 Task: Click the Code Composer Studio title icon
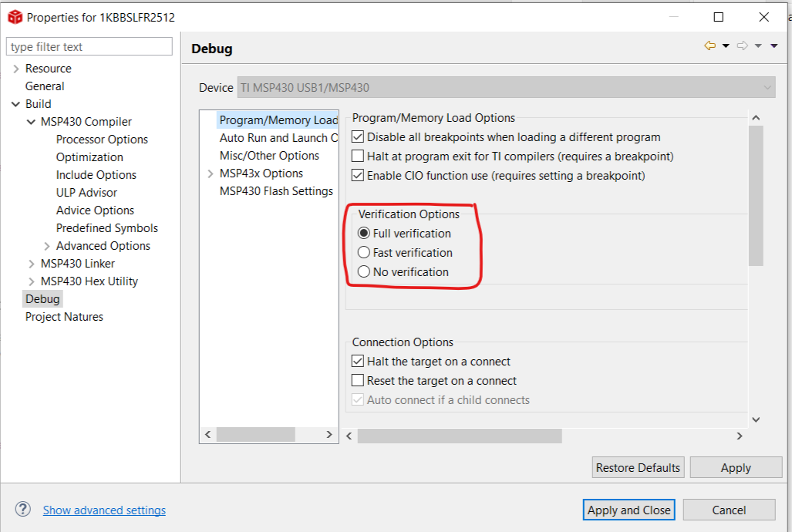14,17
